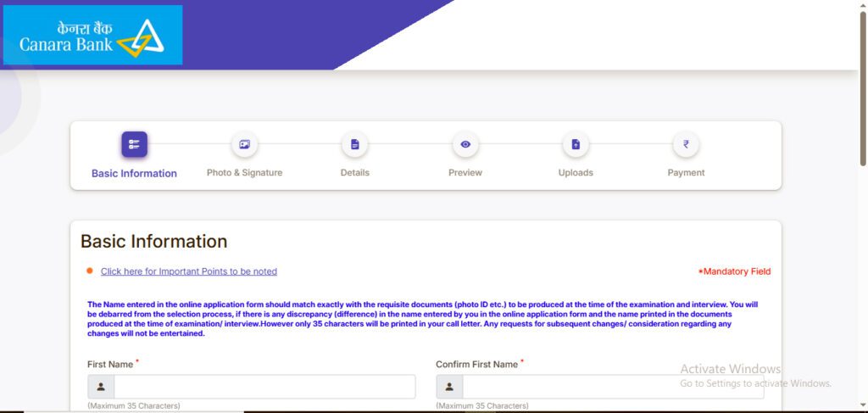Go to the Payment tab label
This screenshot has width=868, height=413.
click(x=686, y=173)
